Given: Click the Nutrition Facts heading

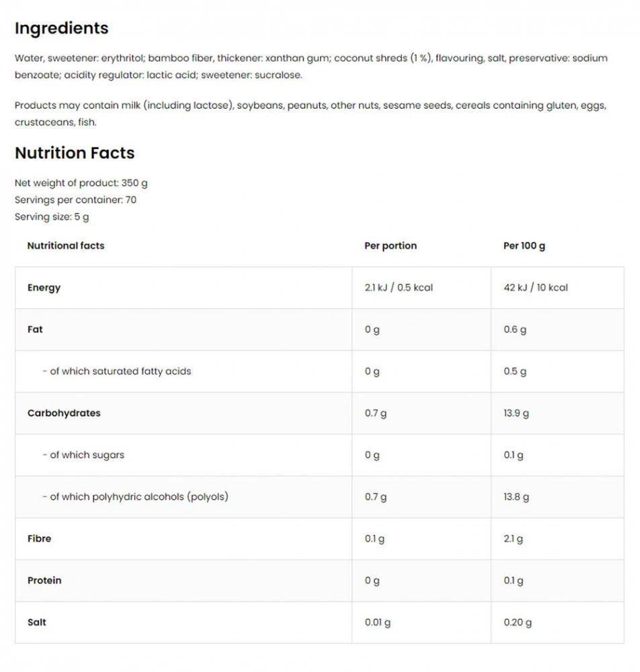Looking at the screenshot, I should 75,153.
